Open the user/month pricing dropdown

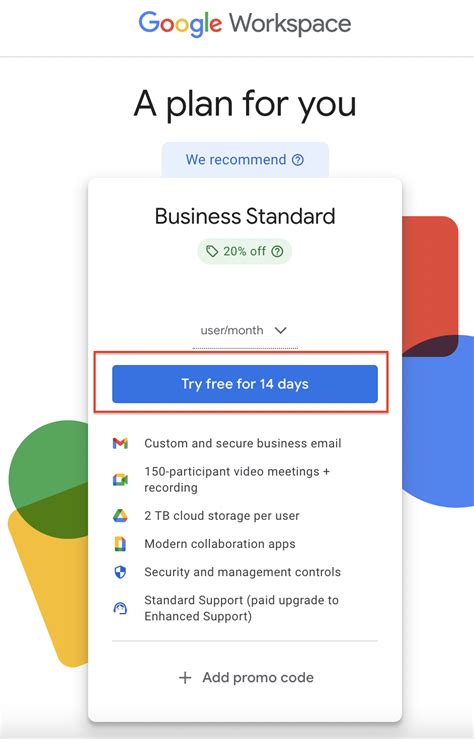(x=245, y=331)
